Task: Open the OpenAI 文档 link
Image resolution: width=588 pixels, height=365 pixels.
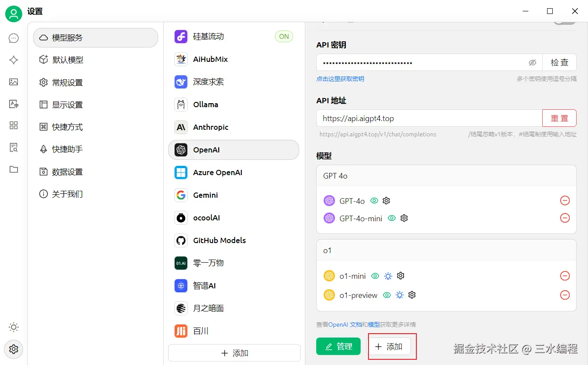Action: [345, 324]
